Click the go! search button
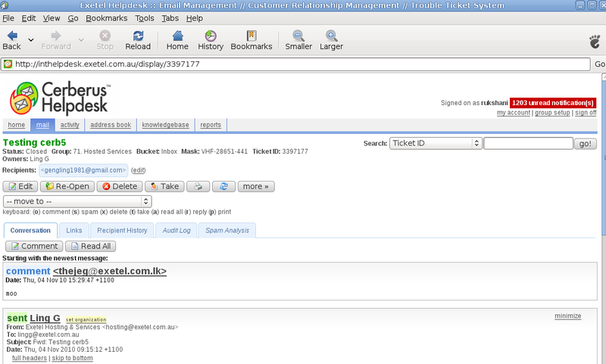The width and height of the screenshot is (606, 364). (585, 144)
